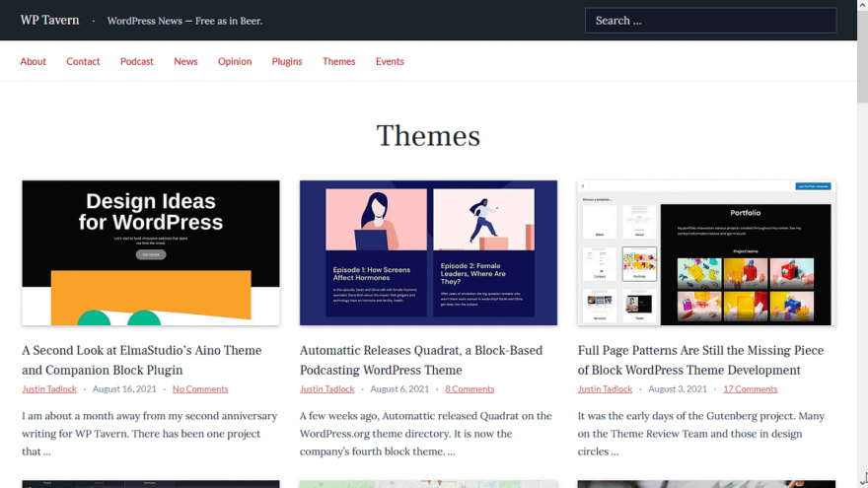Open the About menu item
Image resolution: width=868 pixels, height=488 pixels.
34,61
